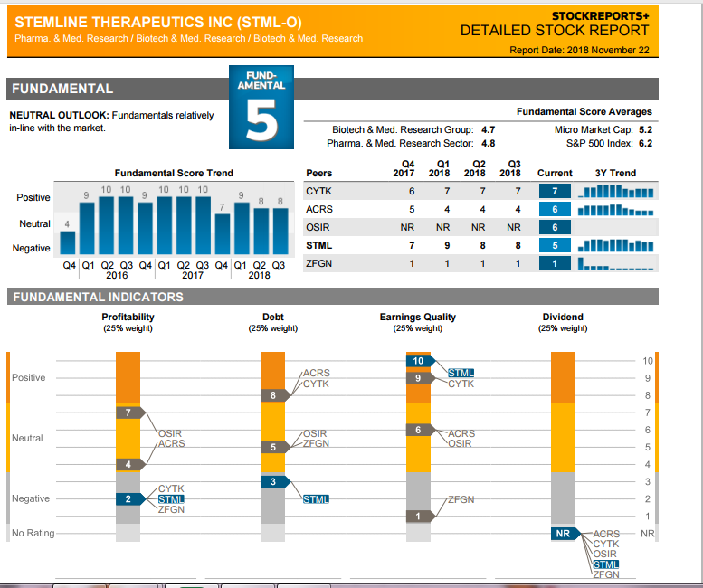The width and height of the screenshot is (703, 588).
Task: Click ACRS in the Peers table
Action: pyautogui.click(x=319, y=209)
